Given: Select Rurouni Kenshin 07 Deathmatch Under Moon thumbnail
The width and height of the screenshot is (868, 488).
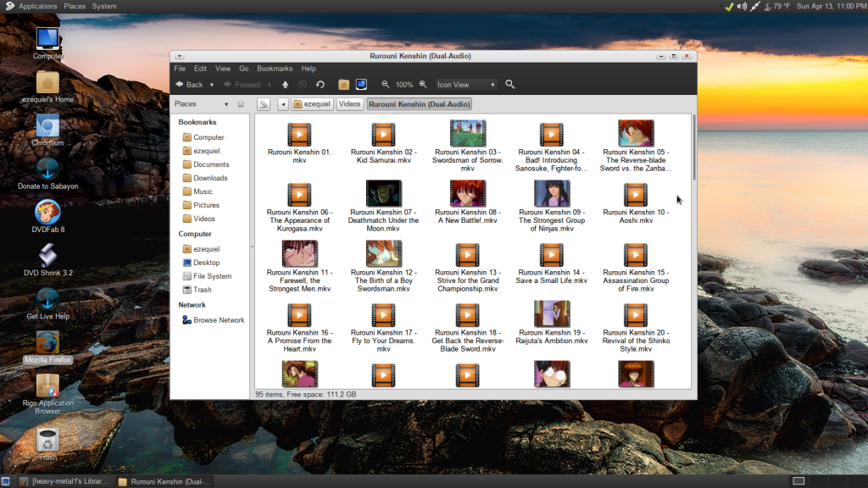Looking at the screenshot, I should click(384, 194).
